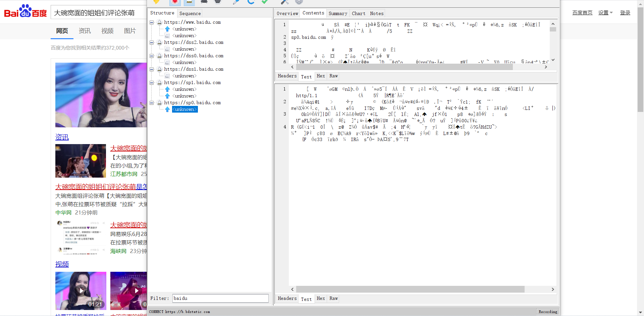644x316 pixels.
Task: Open the gear Settings icon in the toolbar
Action: click(x=299, y=2)
